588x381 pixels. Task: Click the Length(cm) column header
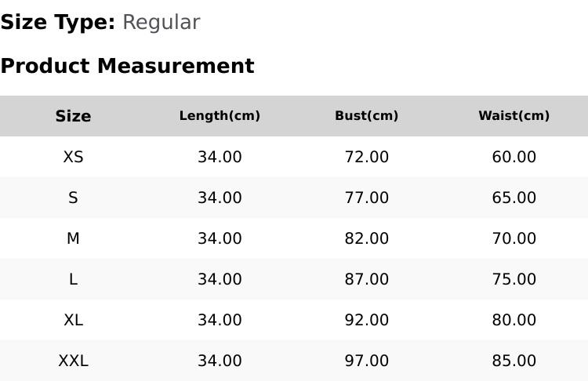point(220,116)
